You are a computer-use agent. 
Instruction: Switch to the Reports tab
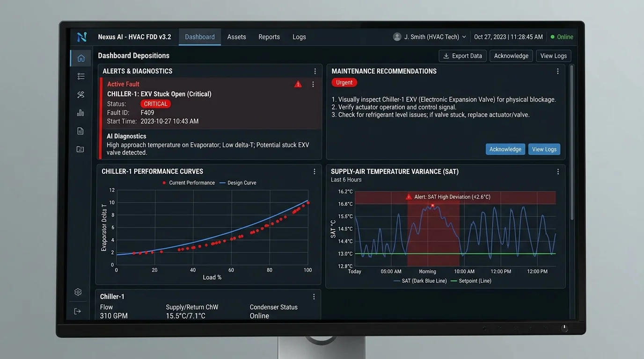269,37
